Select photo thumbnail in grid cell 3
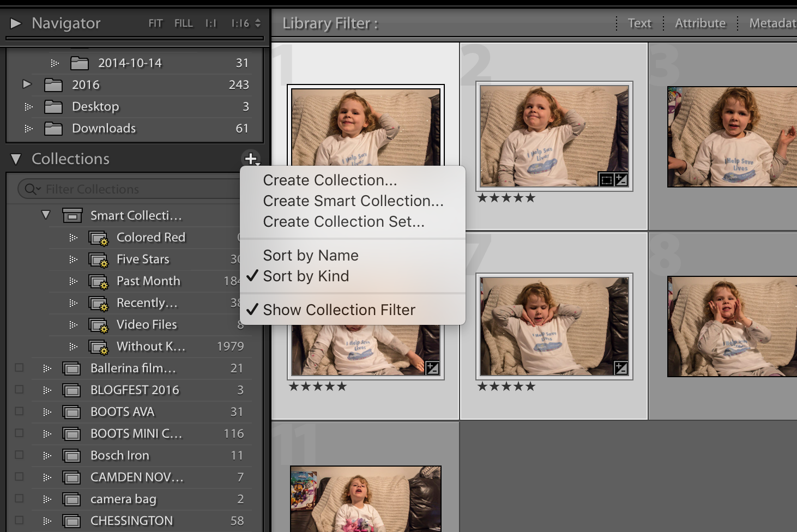This screenshot has height=532, width=797. coord(732,137)
